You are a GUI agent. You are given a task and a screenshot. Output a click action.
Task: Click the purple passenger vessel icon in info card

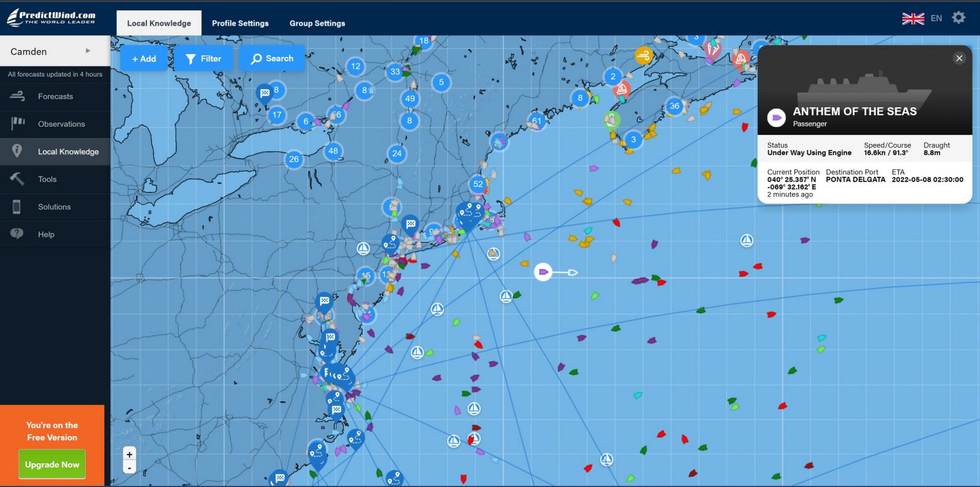click(777, 118)
